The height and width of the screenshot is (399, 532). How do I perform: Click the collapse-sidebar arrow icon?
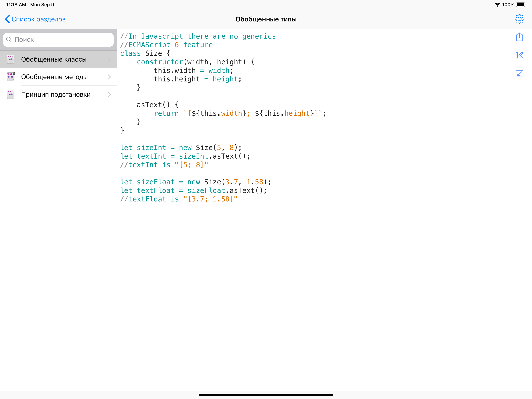[x=519, y=55]
